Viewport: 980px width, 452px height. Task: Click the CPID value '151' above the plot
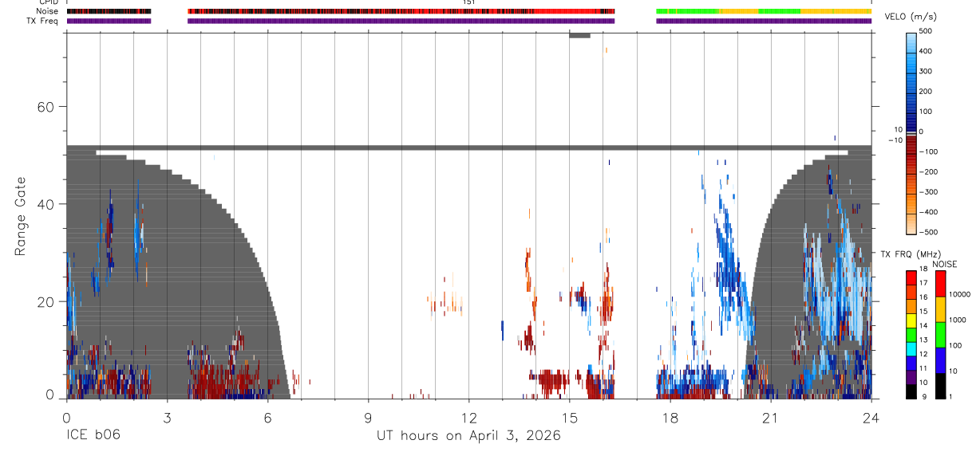tap(468, 2)
